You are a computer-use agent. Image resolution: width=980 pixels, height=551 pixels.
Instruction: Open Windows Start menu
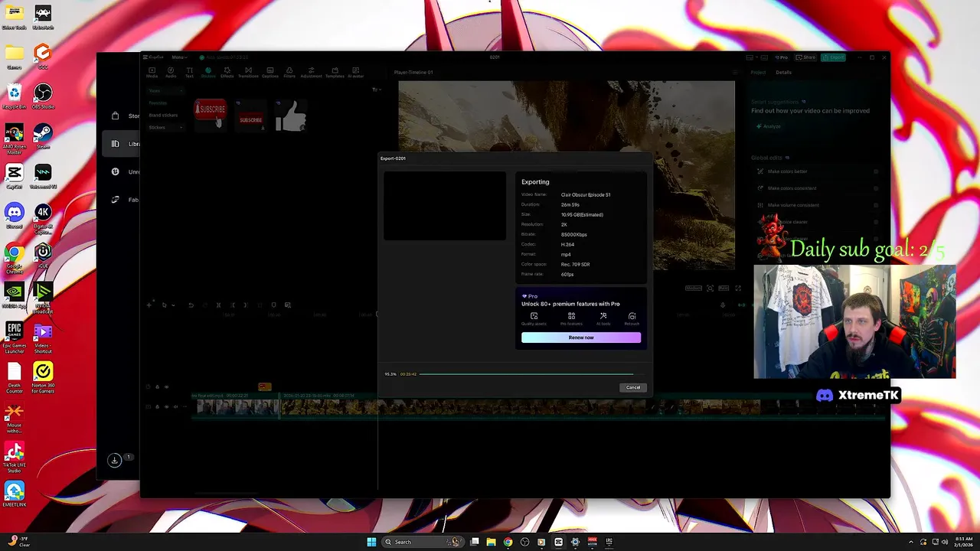[371, 542]
